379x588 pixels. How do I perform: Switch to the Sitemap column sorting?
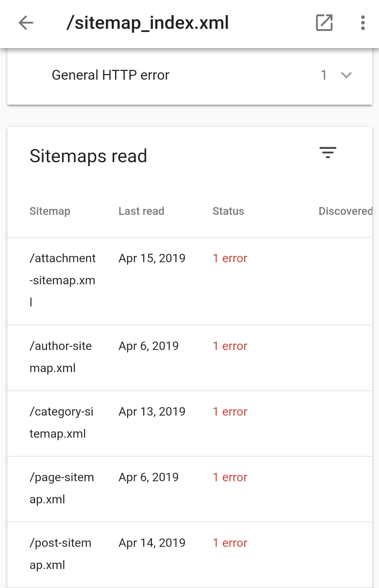pyautogui.click(x=50, y=211)
